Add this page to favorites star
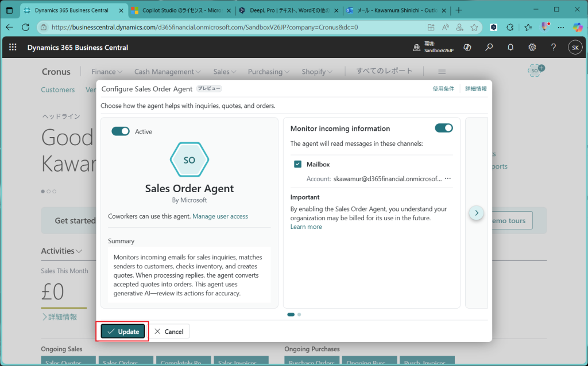 coord(474,28)
